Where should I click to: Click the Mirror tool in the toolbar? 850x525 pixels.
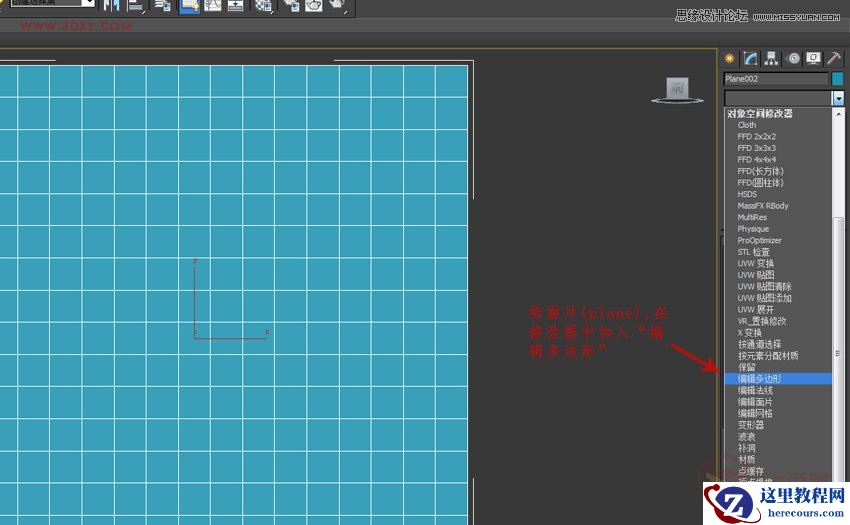[112, 5]
